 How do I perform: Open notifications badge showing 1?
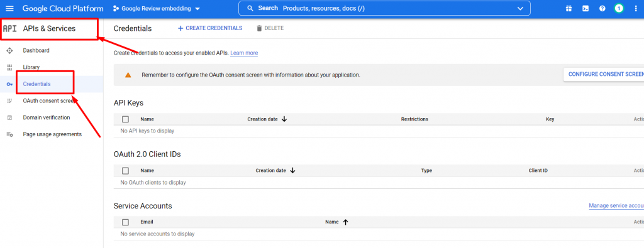[619, 9]
